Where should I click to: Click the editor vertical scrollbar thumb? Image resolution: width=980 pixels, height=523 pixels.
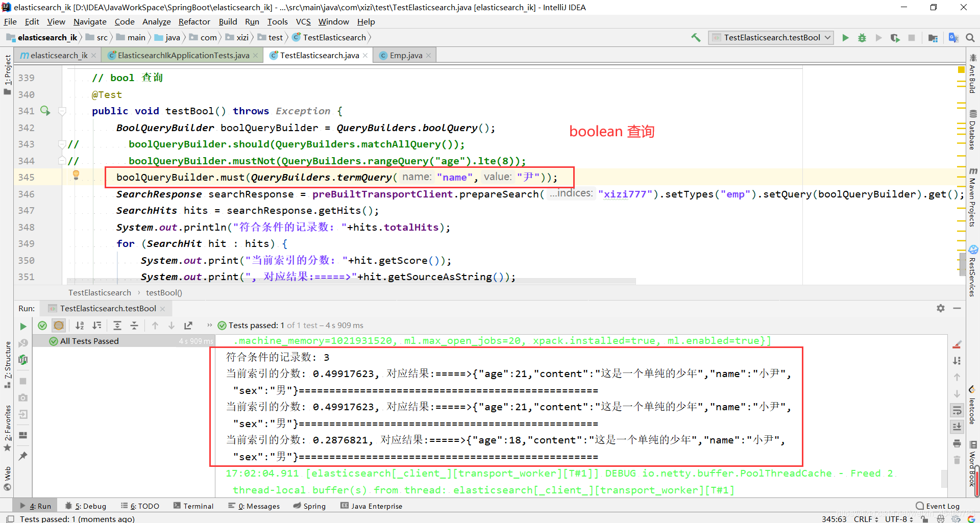coord(962,264)
